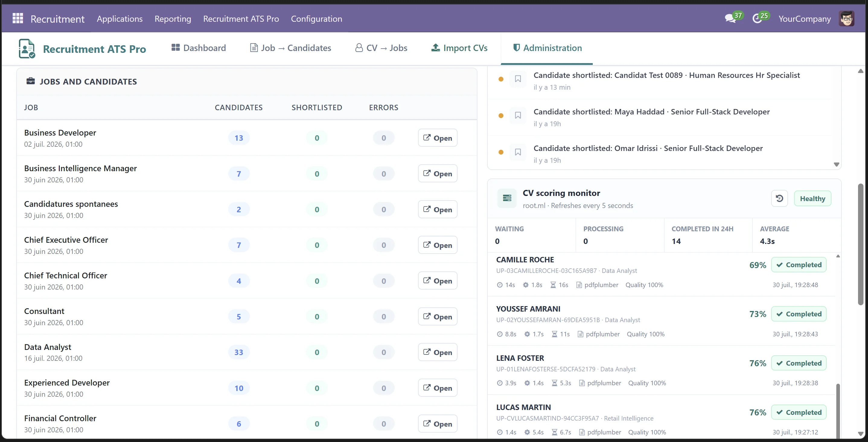This screenshot has width=868, height=442.
Task: Click the document icon in Lucas Martin row
Action: click(x=582, y=432)
